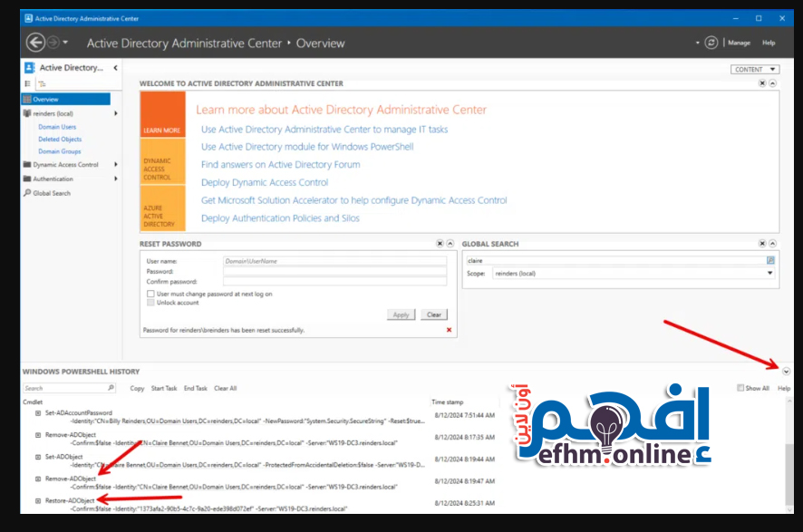803x532 pixels.
Task: Open the CONTENT dropdown
Action: coord(755,69)
